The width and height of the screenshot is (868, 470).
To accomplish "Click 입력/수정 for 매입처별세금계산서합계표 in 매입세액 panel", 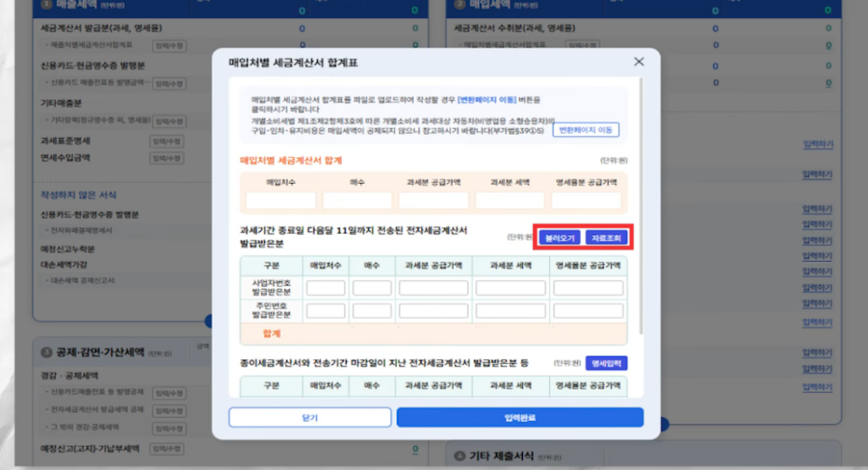I will pos(582,46).
